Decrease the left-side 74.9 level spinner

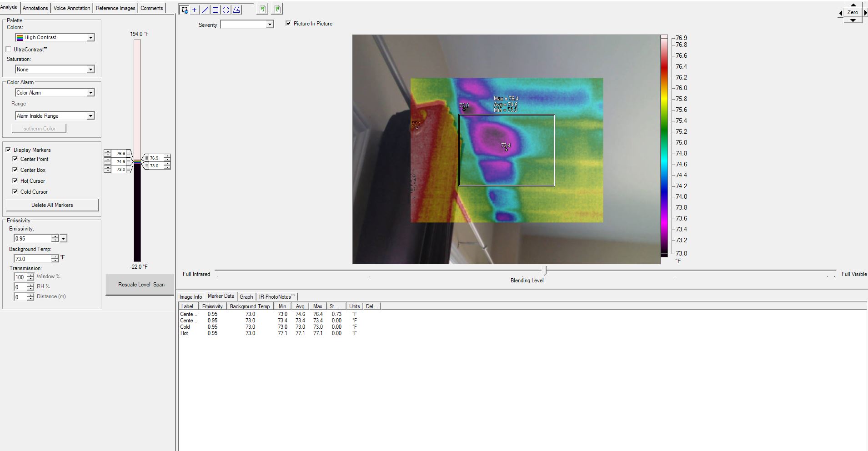(x=108, y=163)
